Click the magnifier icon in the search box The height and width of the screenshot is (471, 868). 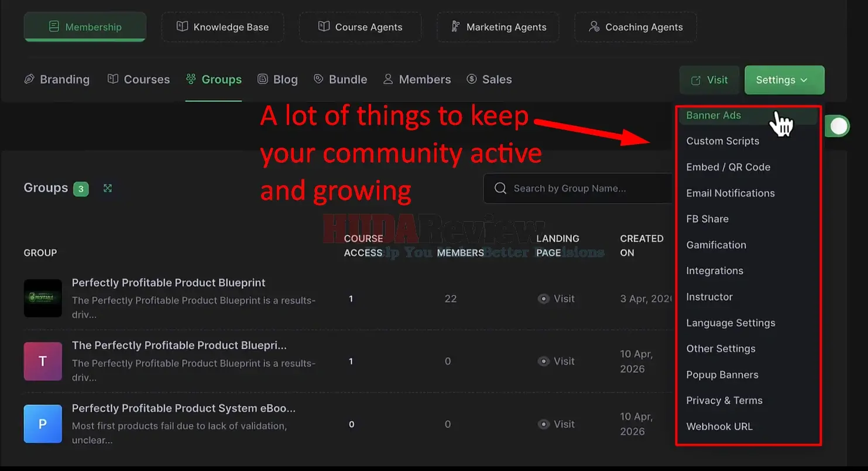500,188
